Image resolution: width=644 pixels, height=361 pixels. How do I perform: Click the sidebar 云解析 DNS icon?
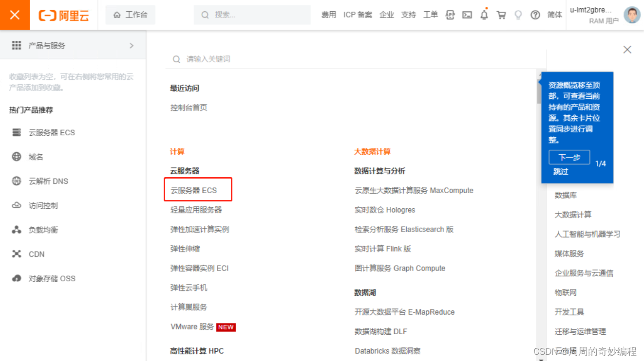click(17, 181)
